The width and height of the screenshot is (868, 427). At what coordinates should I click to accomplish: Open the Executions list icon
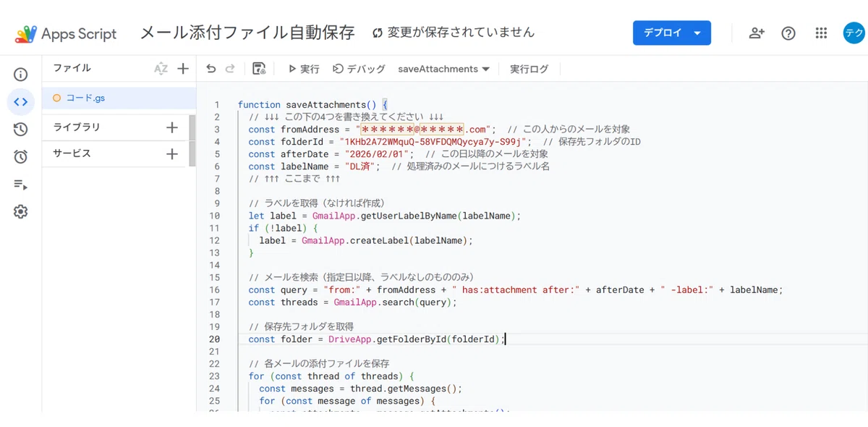[20, 185]
